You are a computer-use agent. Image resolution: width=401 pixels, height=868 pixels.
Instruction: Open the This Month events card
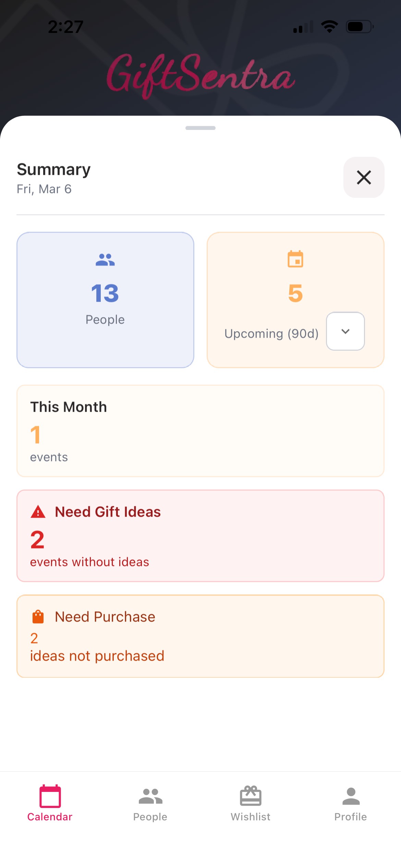tap(200, 431)
